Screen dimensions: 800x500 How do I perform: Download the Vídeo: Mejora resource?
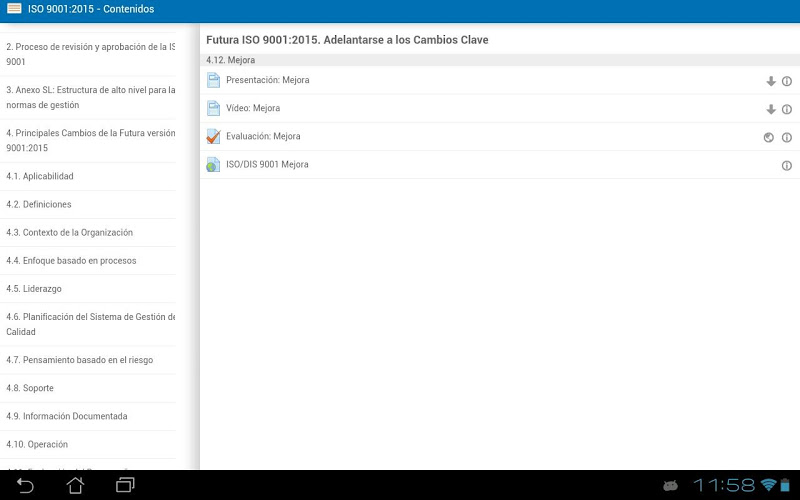point(771,109)
